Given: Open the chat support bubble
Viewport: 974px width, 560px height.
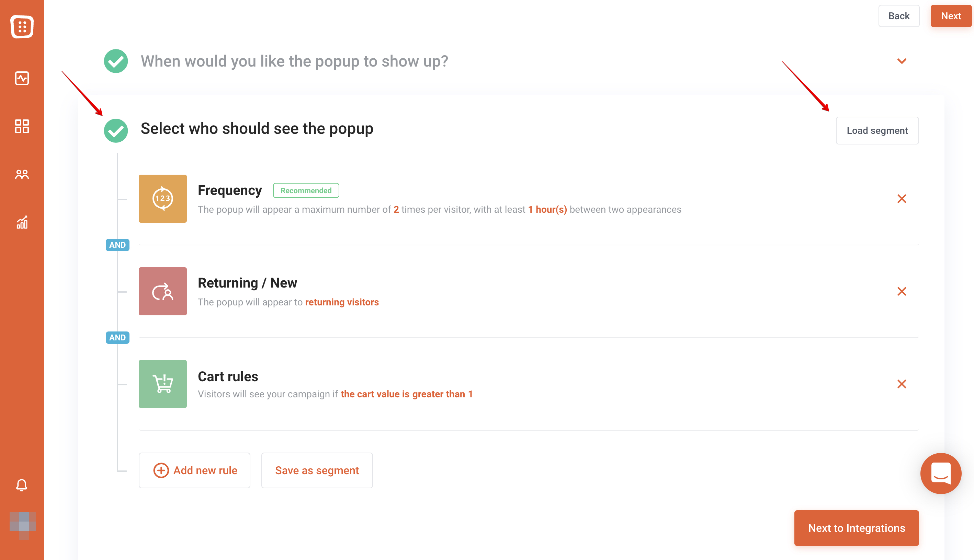Looking at the screenshot, I should click(x=941, y=473).
